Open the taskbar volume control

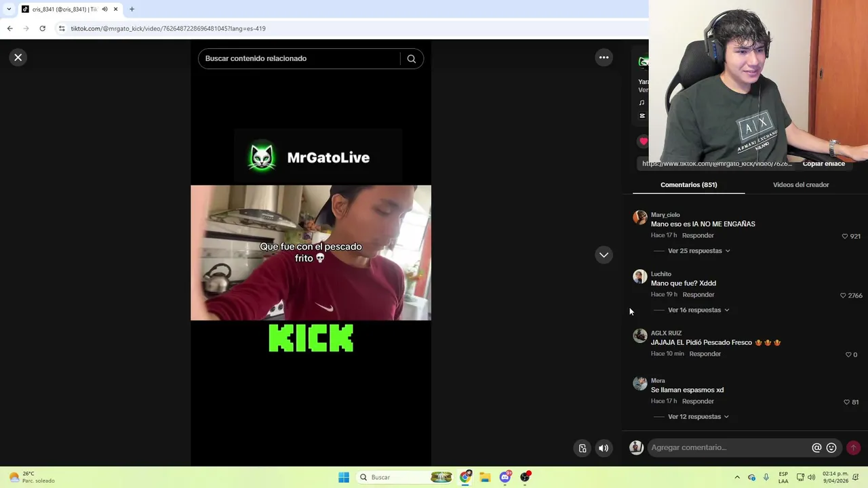pos(812,477)
